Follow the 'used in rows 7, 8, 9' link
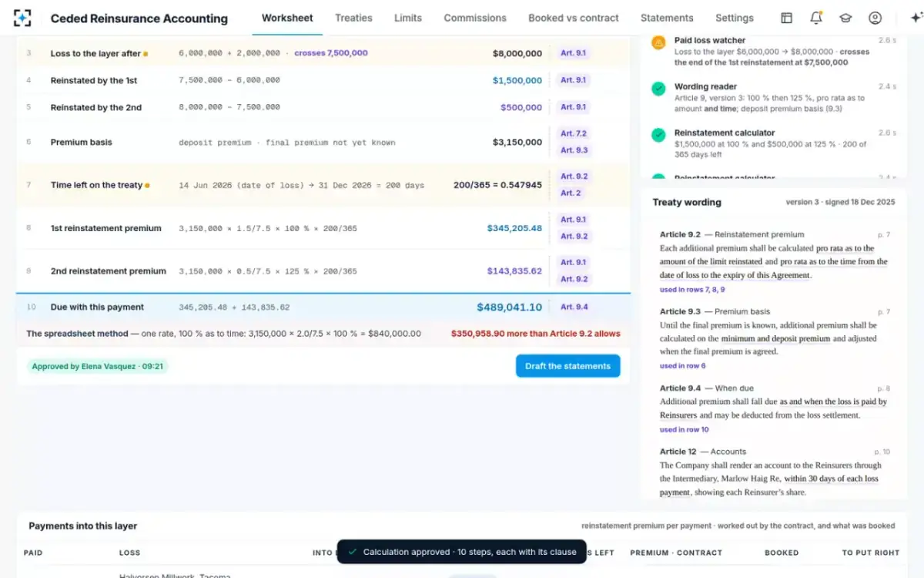The image size is (924, 578). tap(692, 290)
